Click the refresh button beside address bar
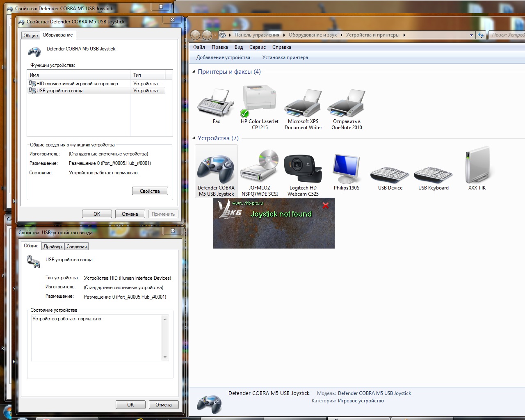Image resolution: width=525 pixels, height=420 pixels. (x=481, y=35)
